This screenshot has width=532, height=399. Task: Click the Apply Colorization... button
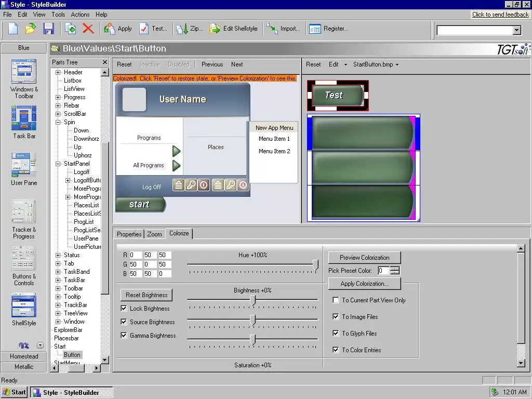[x=364, y=284]
